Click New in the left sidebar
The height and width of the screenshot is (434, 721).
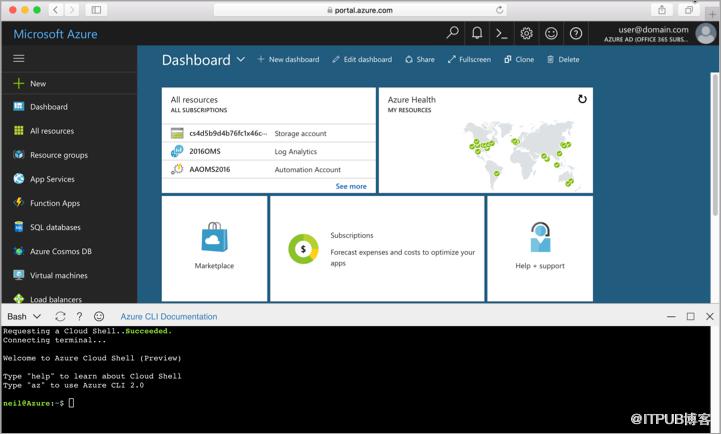(69, 84)
